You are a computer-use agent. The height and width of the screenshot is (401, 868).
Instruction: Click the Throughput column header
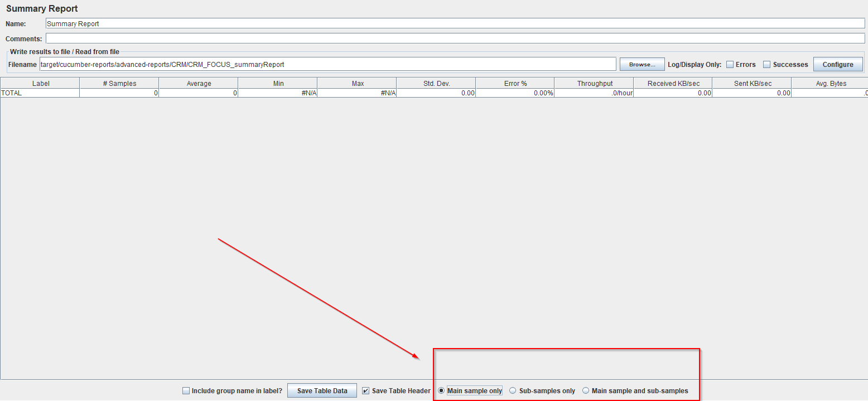594,83
